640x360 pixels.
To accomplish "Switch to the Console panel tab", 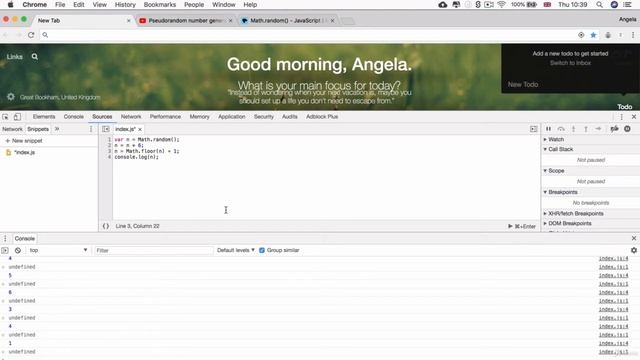I will coord(73,117).
